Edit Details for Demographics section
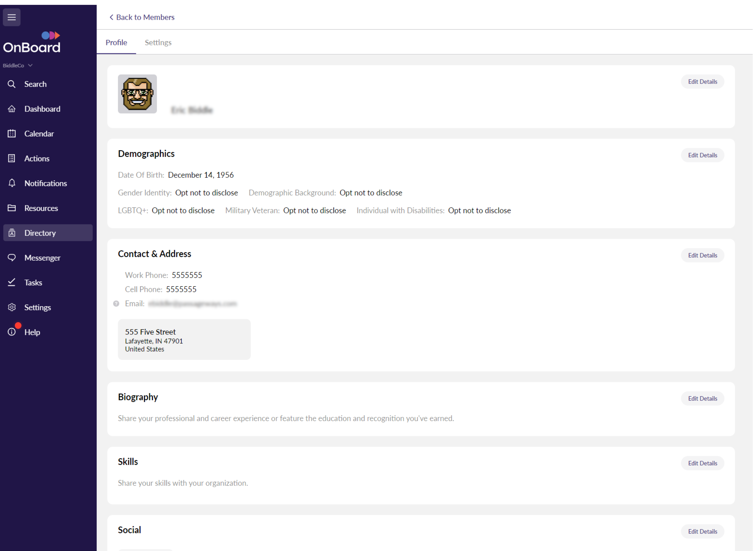 [x=702, y=155]
